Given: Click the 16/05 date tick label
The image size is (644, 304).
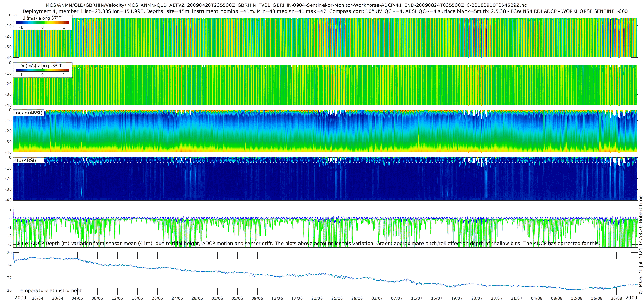Looking at the screenshot, I should (x=137, y=298).
